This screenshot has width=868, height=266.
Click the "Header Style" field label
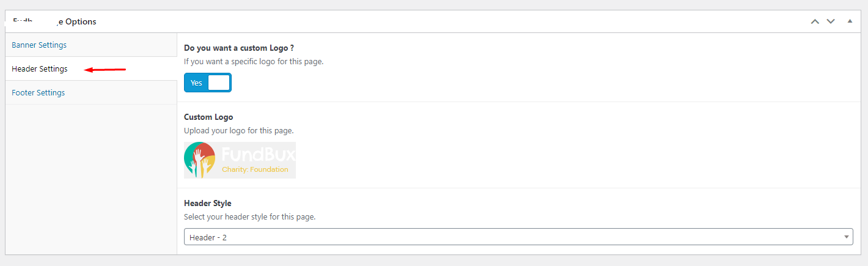[208, 203]
